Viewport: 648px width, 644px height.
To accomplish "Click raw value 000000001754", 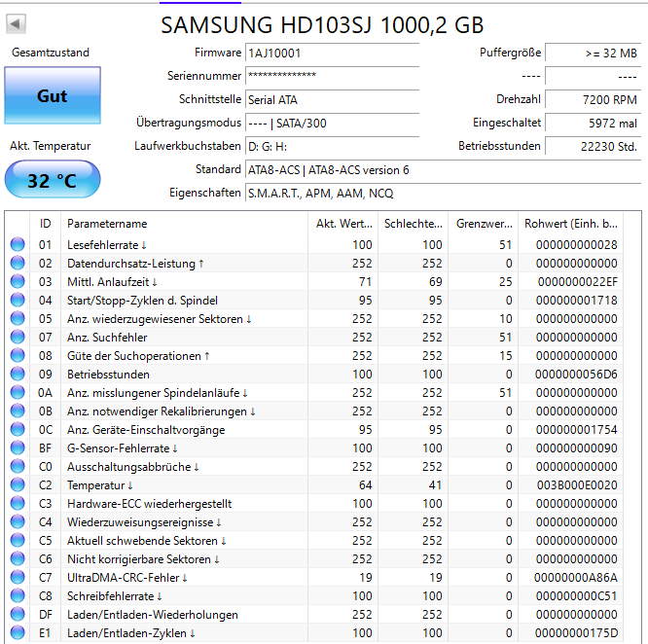I will [577, 430].
